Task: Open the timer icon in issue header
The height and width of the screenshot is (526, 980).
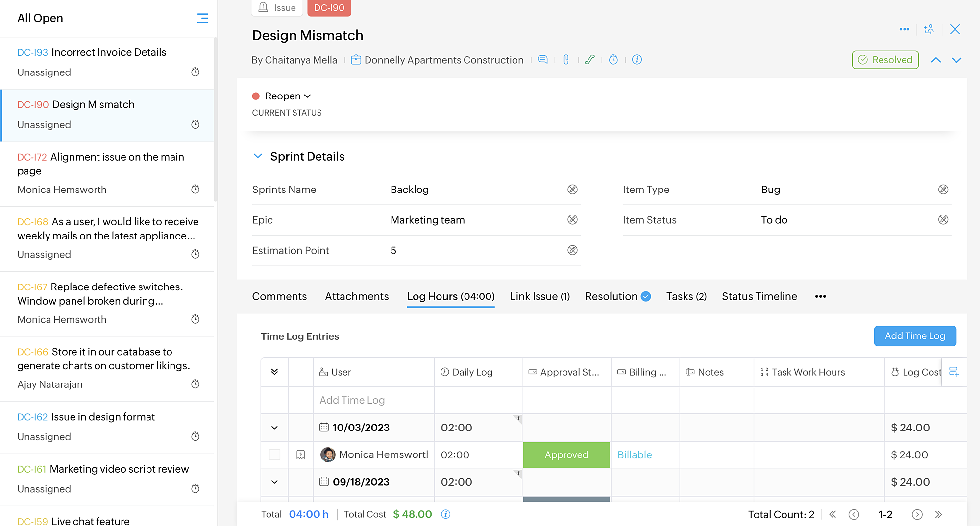Action: [x=613, y=60]
